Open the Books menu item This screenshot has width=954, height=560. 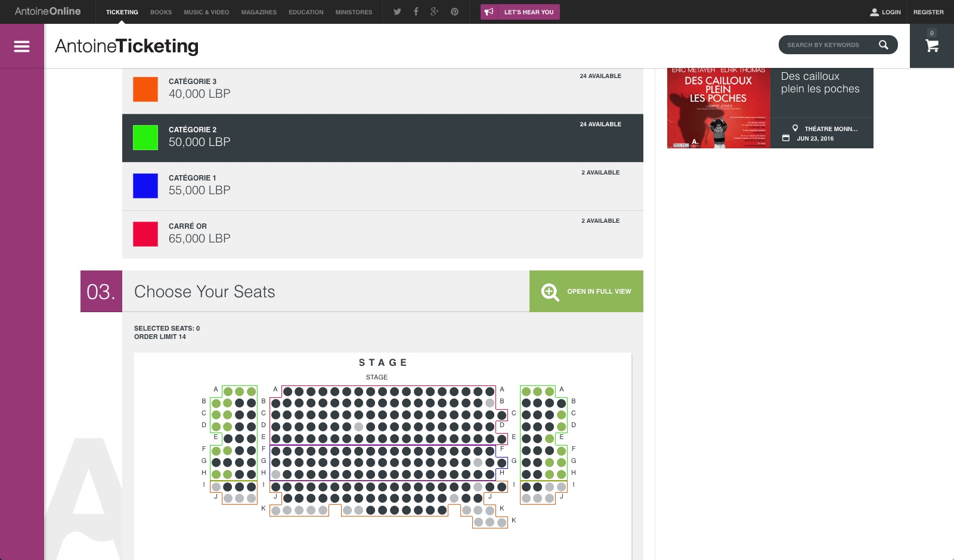[161, 12]
